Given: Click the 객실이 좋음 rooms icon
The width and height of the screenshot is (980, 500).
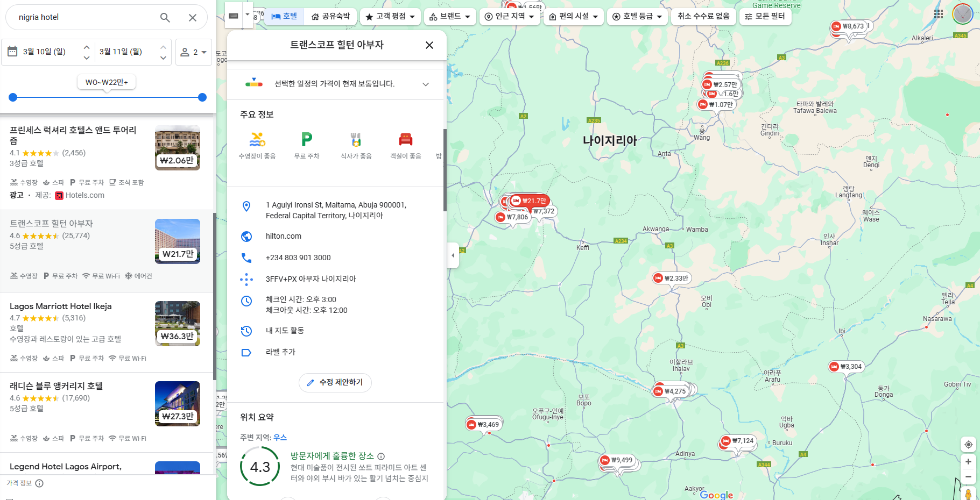Looking at the screenshot, I should 406,140.
